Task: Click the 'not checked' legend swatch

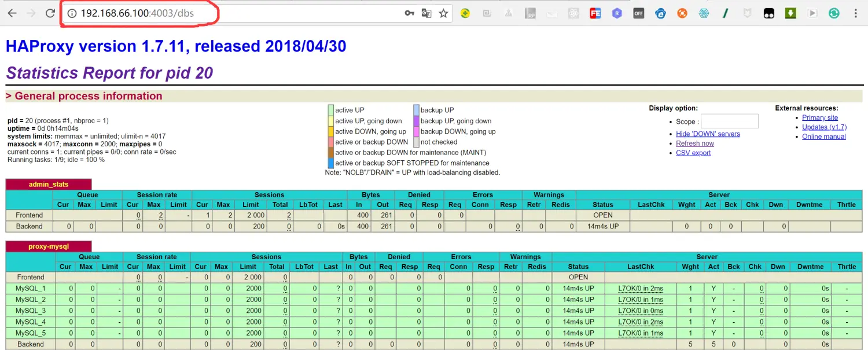Action: pyautogui.click(x=416, y=142)
